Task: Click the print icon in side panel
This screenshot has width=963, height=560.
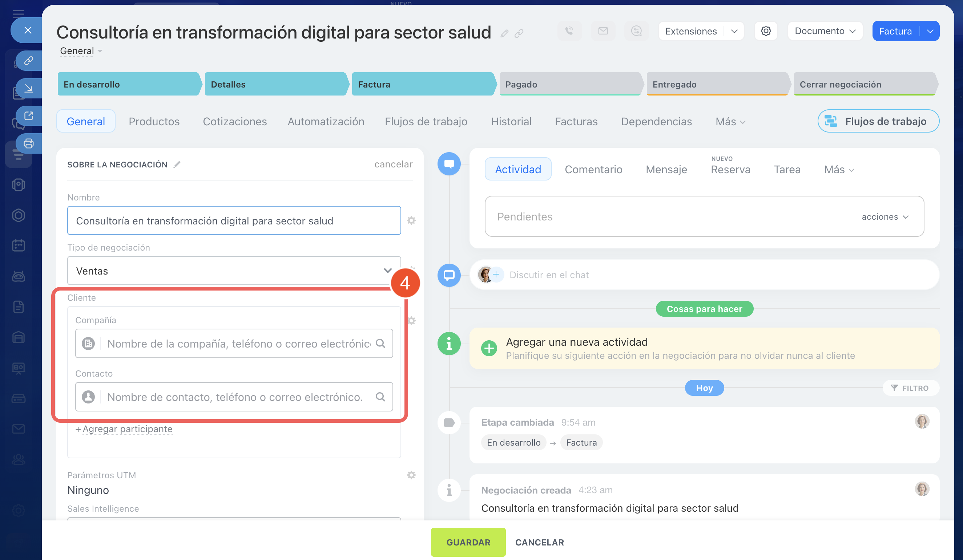Action: pos(29,143)
